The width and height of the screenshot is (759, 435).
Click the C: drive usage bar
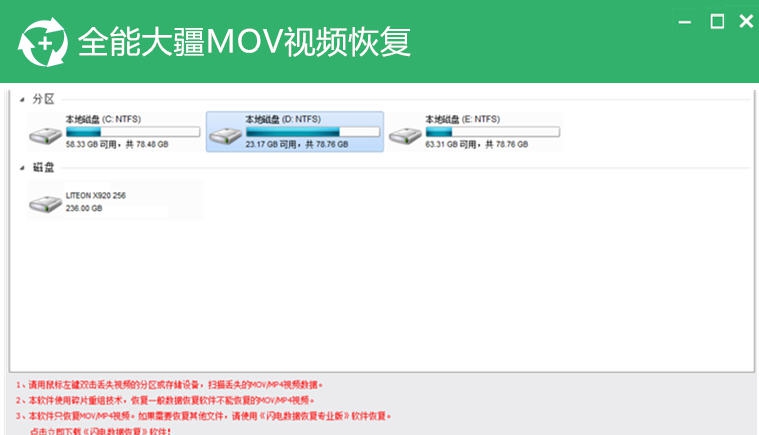pos(133,132)
